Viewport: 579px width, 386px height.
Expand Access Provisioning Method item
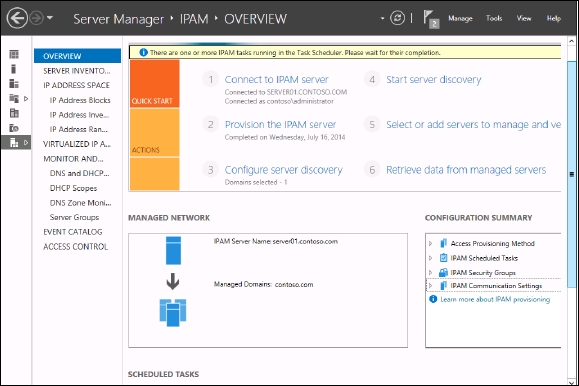431,243
